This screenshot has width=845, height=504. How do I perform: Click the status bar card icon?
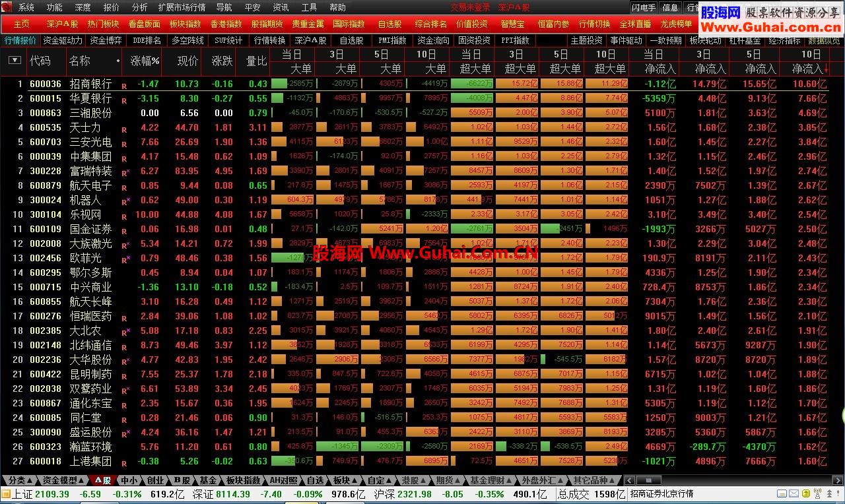tap(782, 494)
